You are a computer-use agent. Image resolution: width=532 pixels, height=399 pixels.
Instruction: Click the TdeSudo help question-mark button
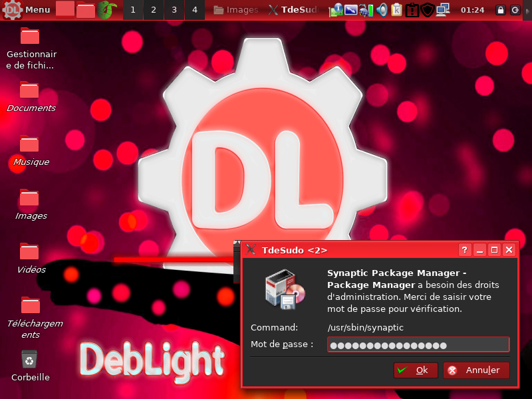(465, 250)
